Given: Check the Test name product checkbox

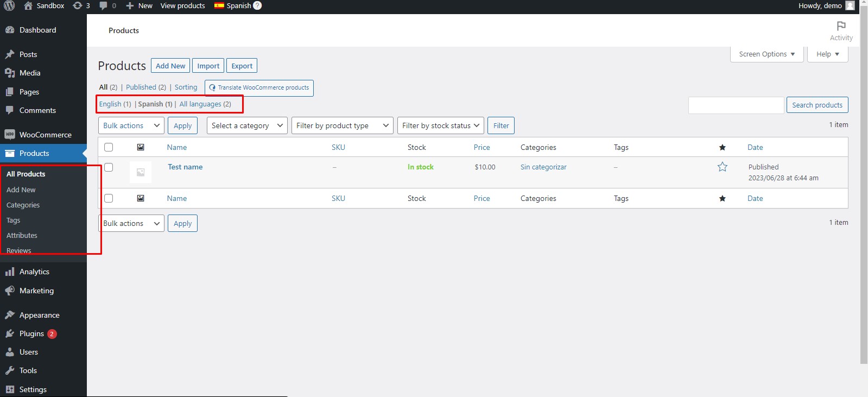Looking at the screenshot, I should point(109,167).
